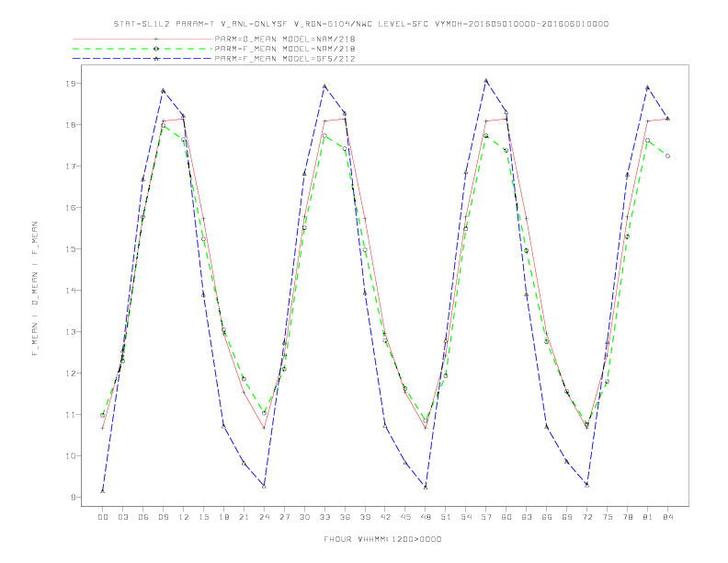Viewport: 728px width, 563px height.
Task: Click the plus marker on red legend line
Action: coord(156,39)
